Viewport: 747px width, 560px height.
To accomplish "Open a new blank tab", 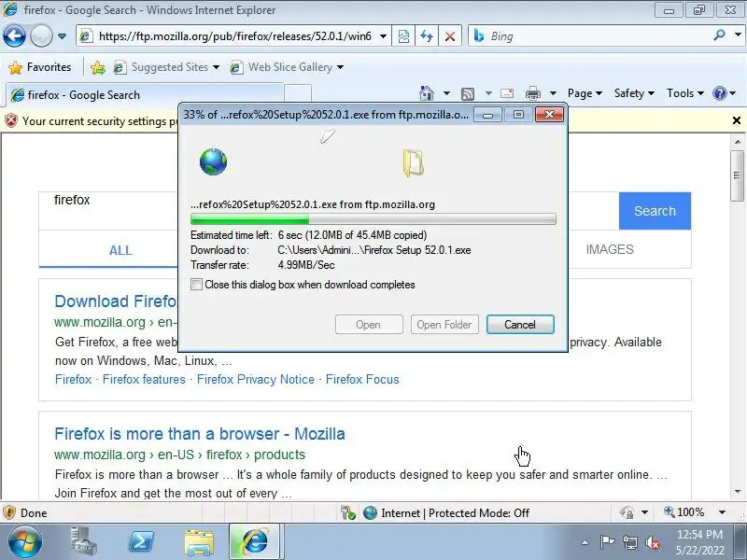I will point(298,94).
